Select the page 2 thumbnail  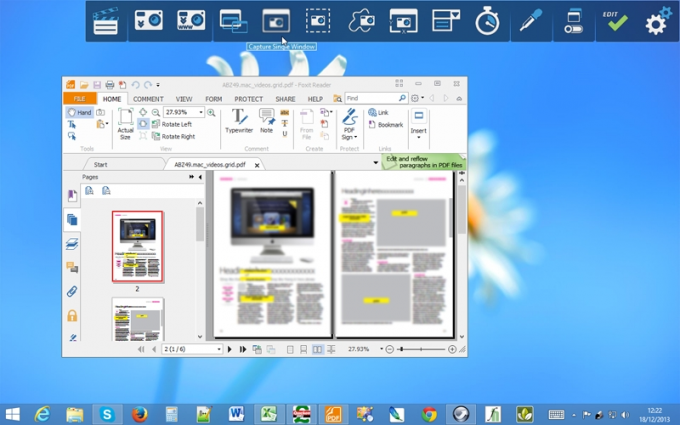pyautogui.click(x=137, y=246)
